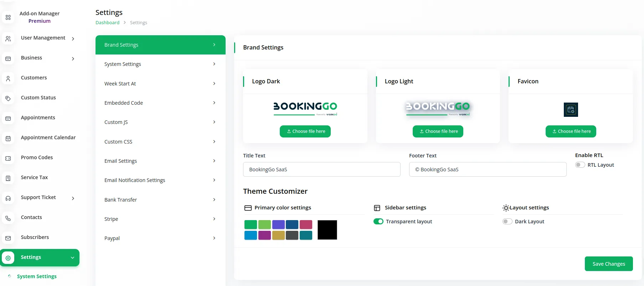Pick the dark gray color swatch

[x=292, y=235]
